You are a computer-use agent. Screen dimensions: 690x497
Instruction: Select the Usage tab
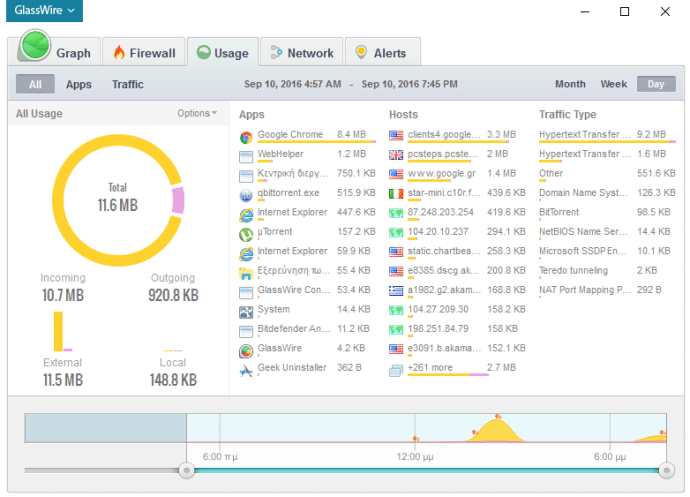[223, 53]
